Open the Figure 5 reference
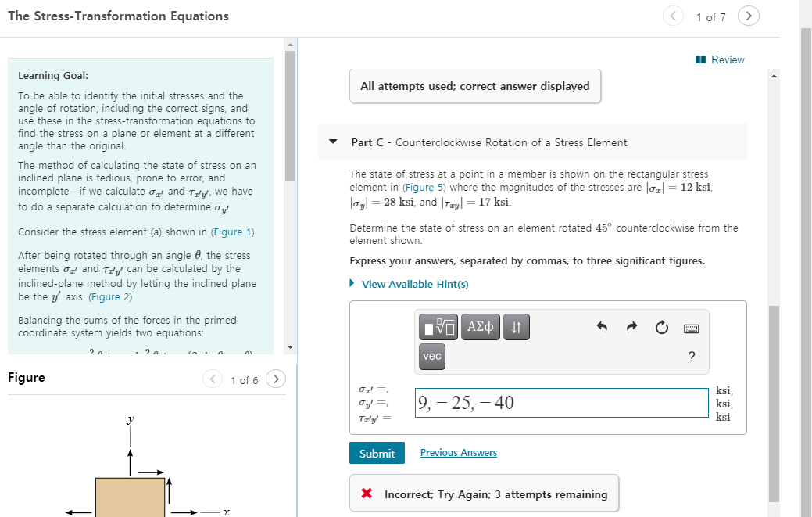The width and height of the screenshot is (812, 517). pos(424,187)
